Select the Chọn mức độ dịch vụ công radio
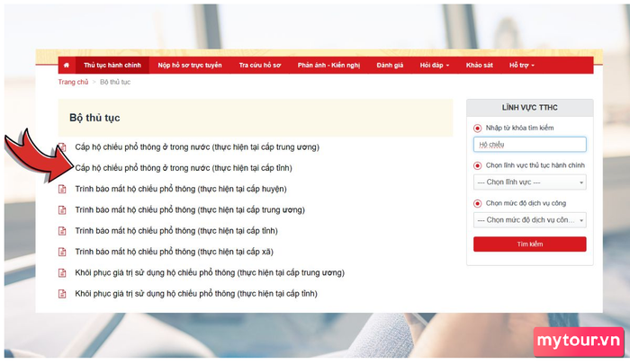The width and height of the screenshot is (630, 364). (477, 203)
